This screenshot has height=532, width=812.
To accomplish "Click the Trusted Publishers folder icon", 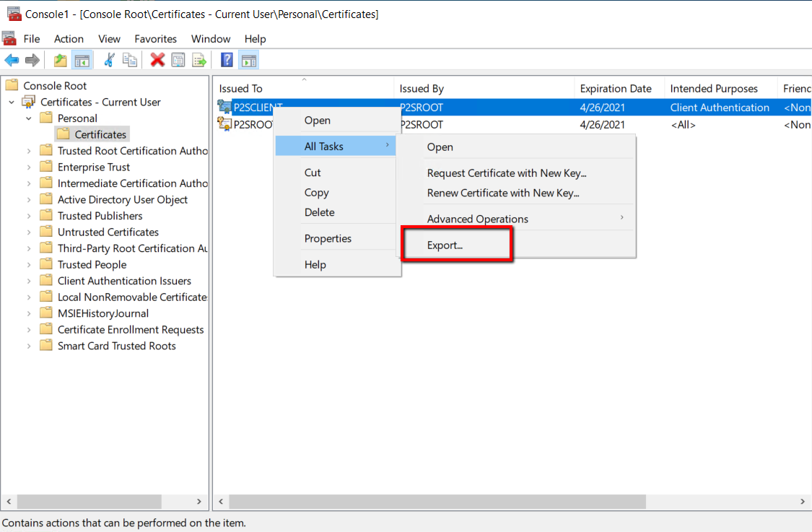I will pos(46,215).
